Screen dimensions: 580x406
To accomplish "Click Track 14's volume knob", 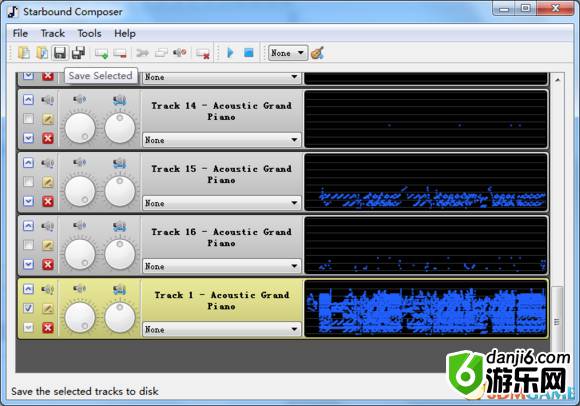I will 80,128.
